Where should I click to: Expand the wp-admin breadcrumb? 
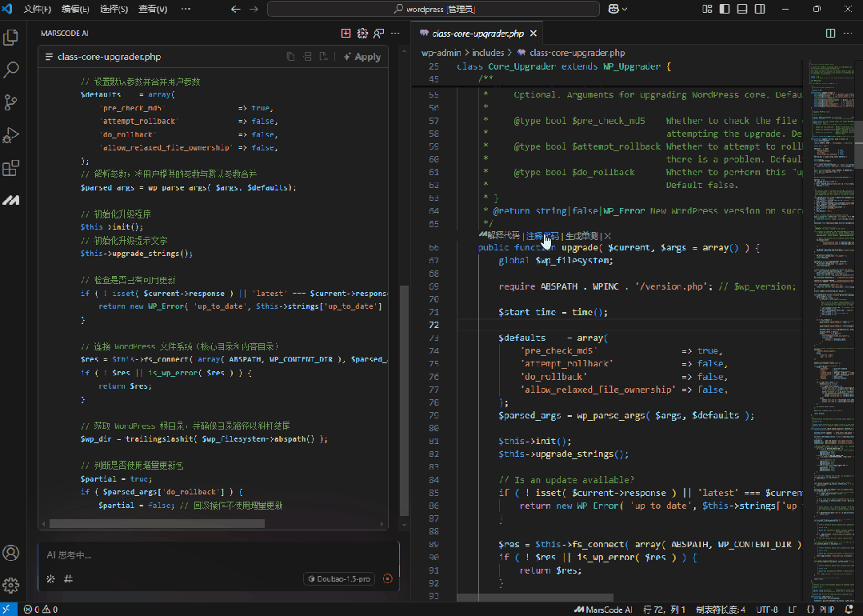pos(441,53)
